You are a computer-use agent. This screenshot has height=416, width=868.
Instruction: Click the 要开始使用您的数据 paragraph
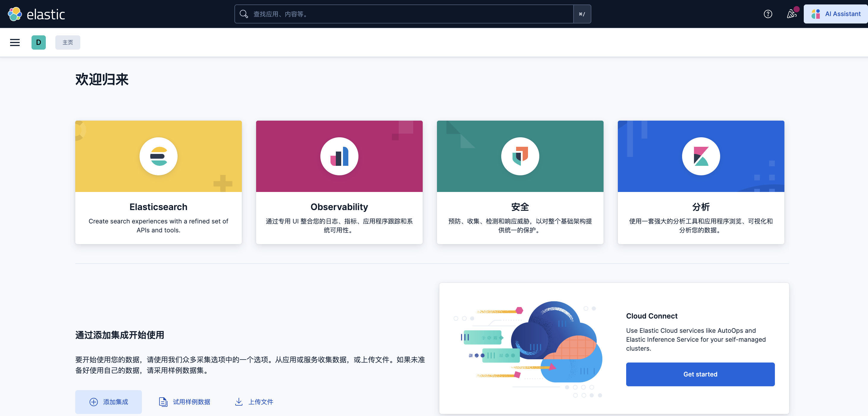point(250,365)
